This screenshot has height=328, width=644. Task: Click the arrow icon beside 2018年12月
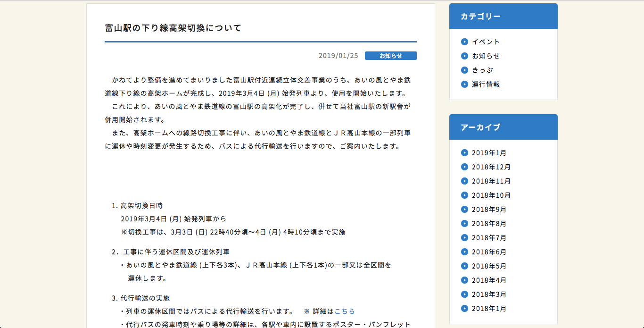coord(464,167)
